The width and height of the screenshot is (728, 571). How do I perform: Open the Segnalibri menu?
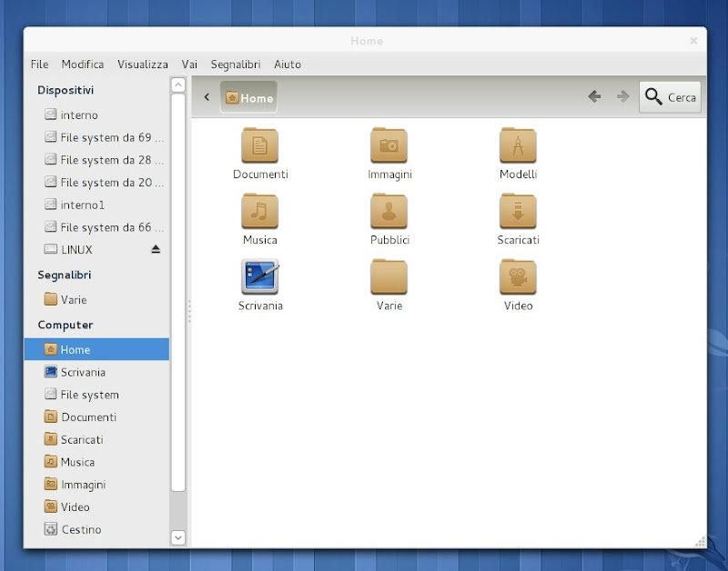coord(236,64)
